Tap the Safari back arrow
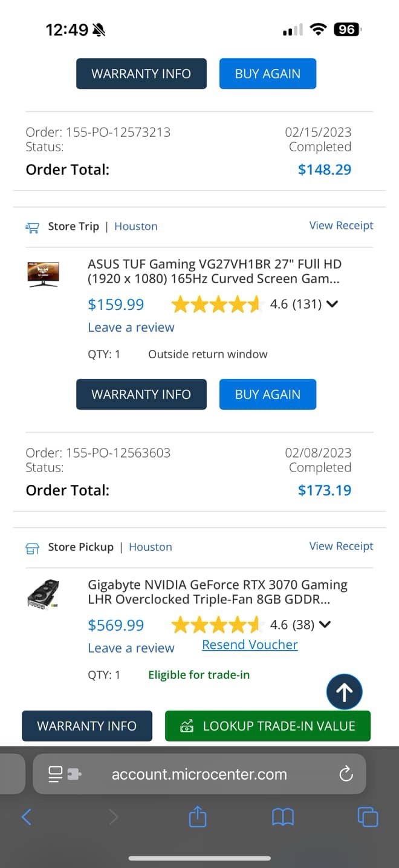399x868 pixels. click(26, 817)
